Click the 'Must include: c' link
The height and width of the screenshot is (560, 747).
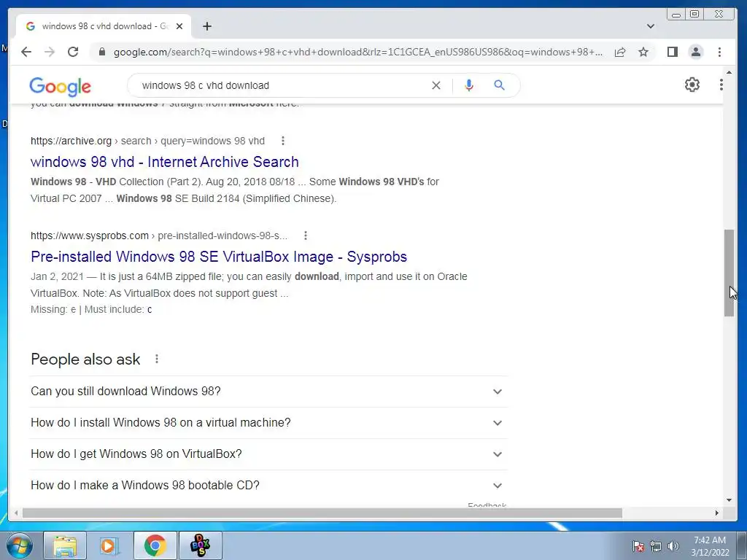[x=150, y=309]
